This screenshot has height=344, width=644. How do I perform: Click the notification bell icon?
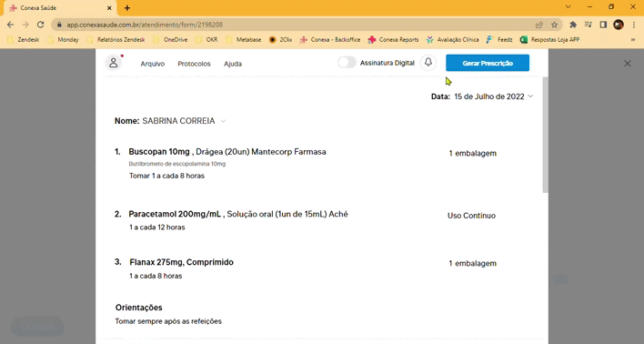click(428, 63)
